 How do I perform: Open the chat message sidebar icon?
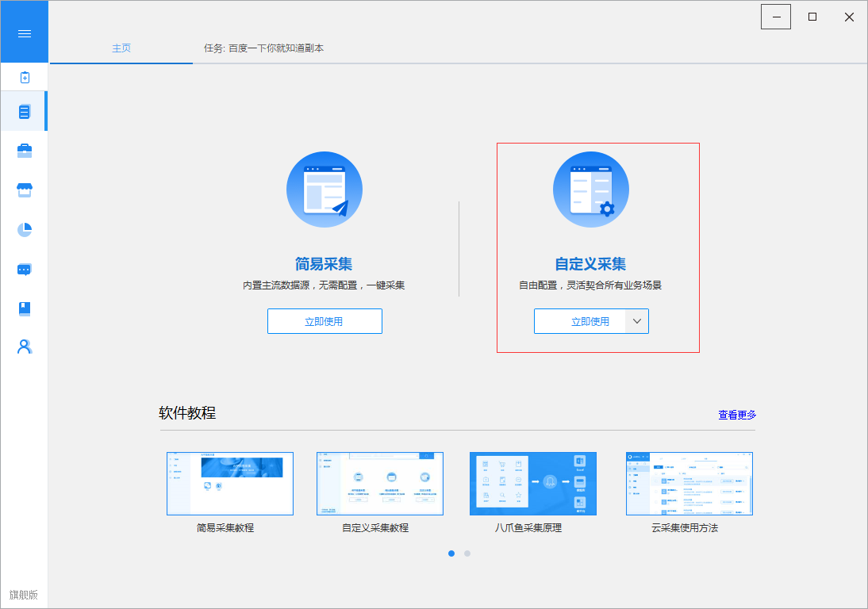click(x=25, y=270)
